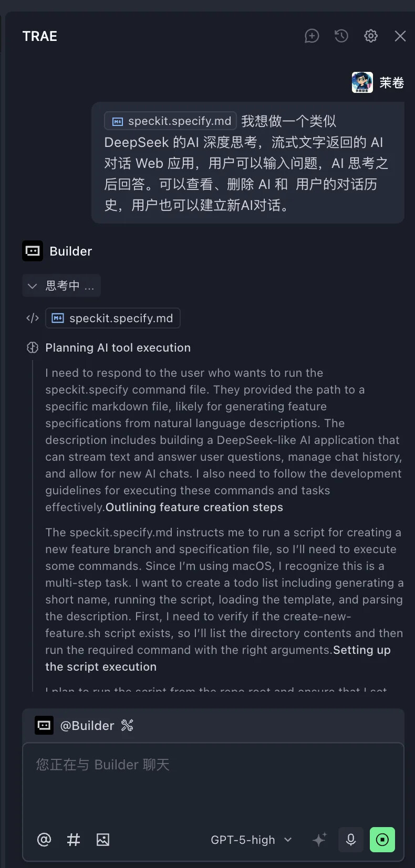Select the @Builder agent tag
415x868 pixels.
pos(87,726)
